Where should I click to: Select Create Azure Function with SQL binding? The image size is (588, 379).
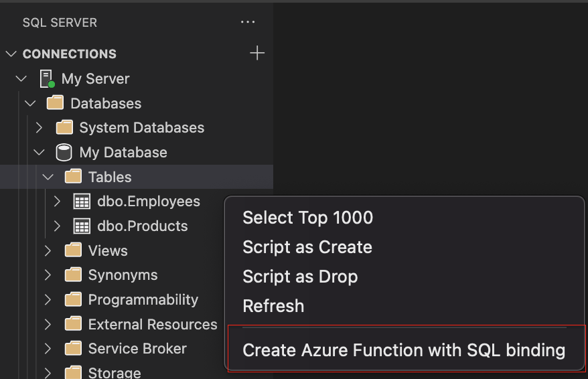403,350
